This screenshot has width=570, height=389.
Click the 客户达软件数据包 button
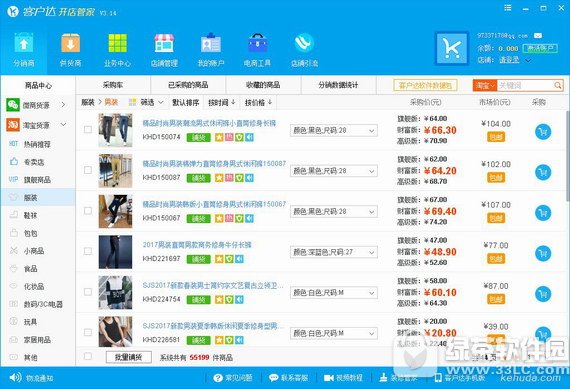(425, 85)
